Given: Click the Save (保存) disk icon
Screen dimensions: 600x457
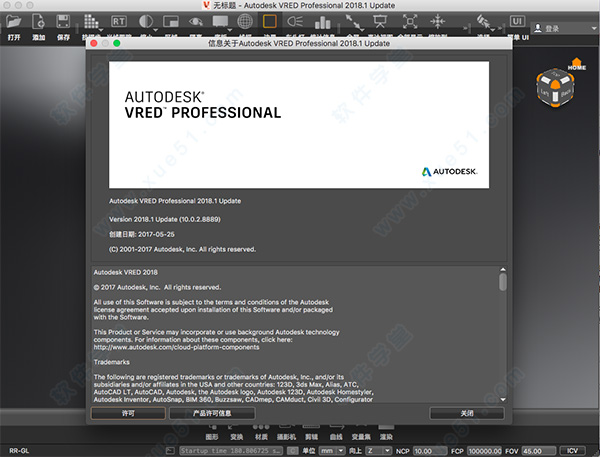Looking at the screenshot, I should pyautogui.click(x=63, y=21).
